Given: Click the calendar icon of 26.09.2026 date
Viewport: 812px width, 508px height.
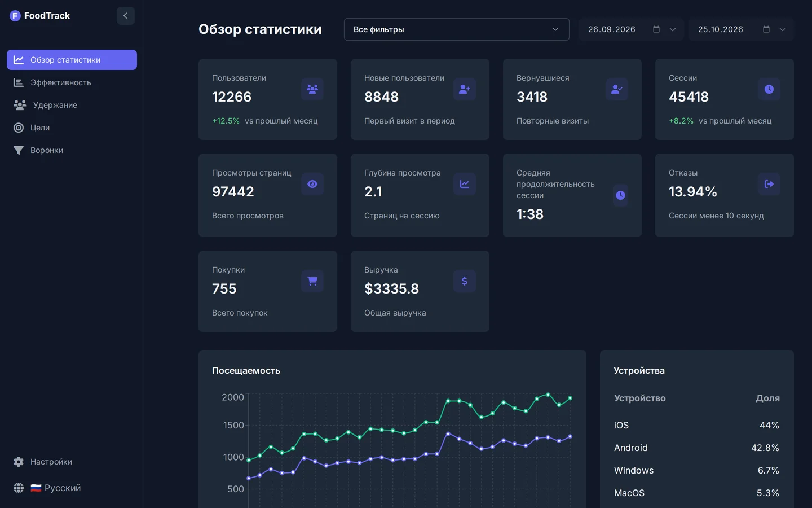Looking at the screenshot, I should [656, 29].
